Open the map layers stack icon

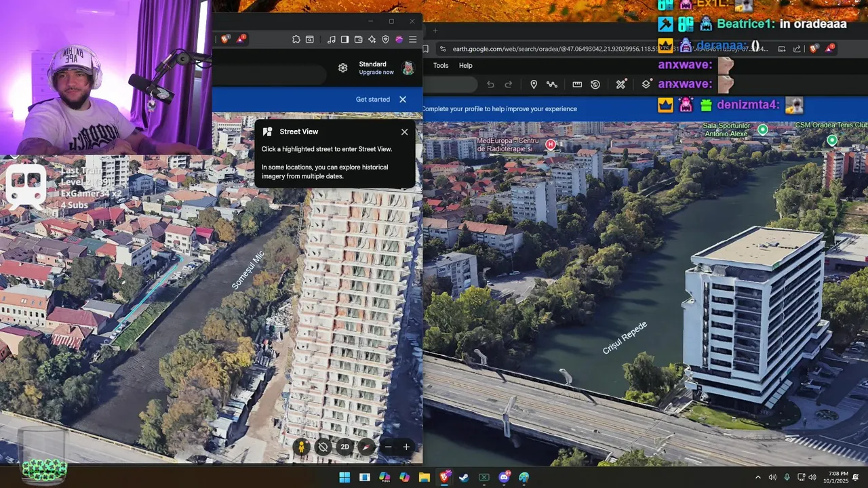pos(646,84)
